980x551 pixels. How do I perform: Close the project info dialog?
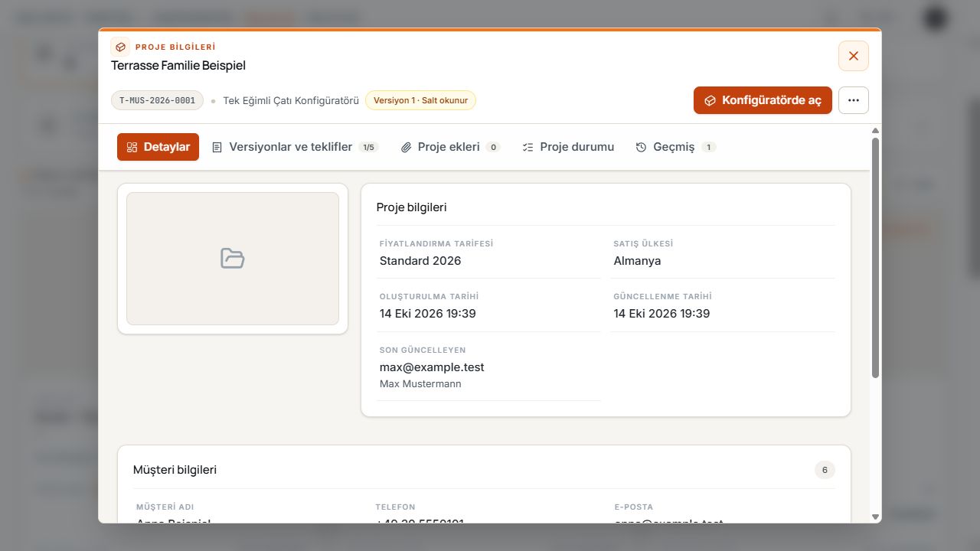[854, 56]
